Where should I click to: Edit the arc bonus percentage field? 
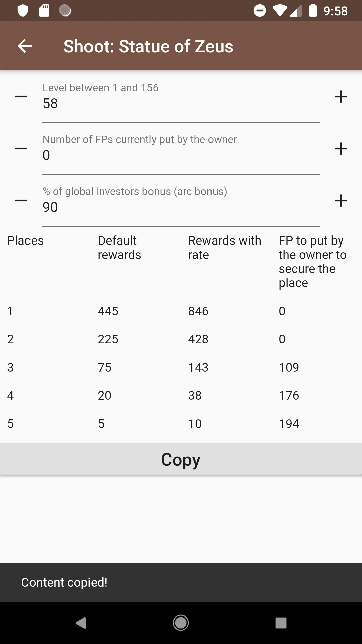pyautogui.click(x=181, y=207)
